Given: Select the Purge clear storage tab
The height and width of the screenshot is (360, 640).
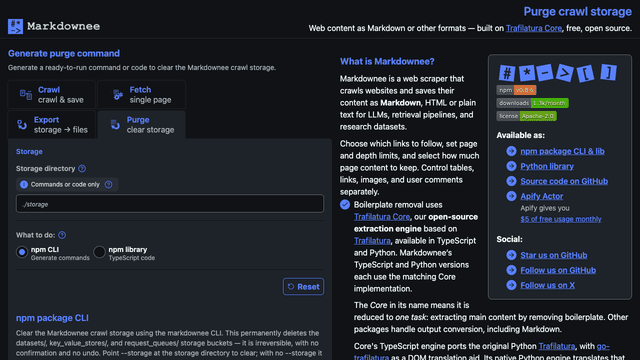Looking at the screenshot, I should pyautogui.click(x=142, y=124).
